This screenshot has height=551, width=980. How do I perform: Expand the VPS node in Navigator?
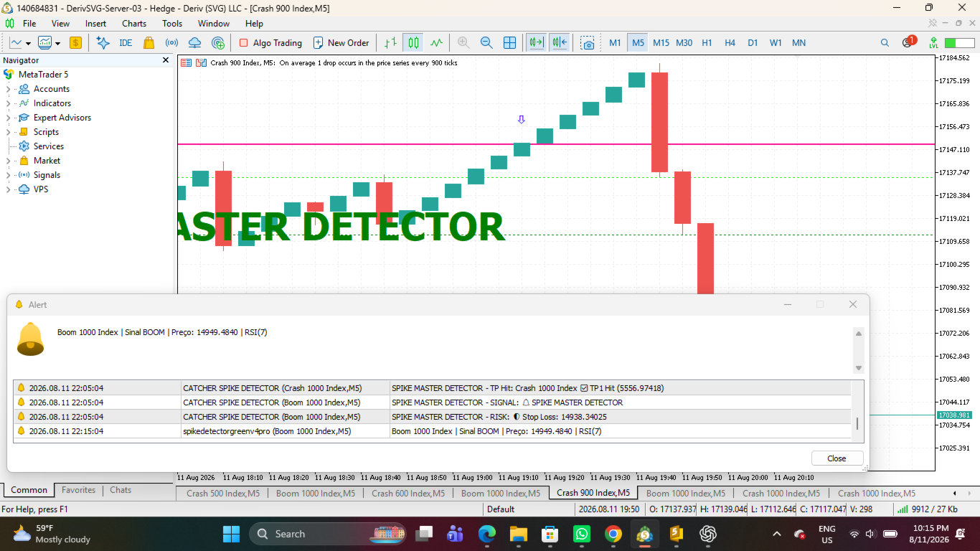click(x=9, y=189)
